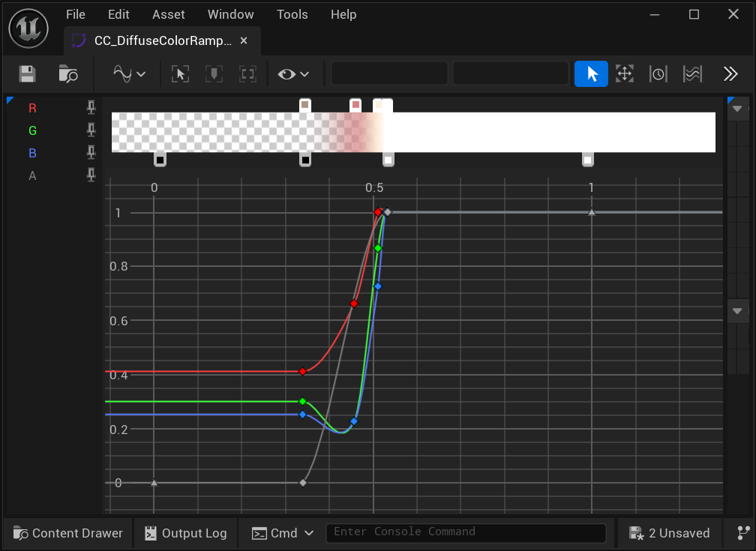
Task: Open the curve editor view mode dropdown
Action: pos(129,74)
